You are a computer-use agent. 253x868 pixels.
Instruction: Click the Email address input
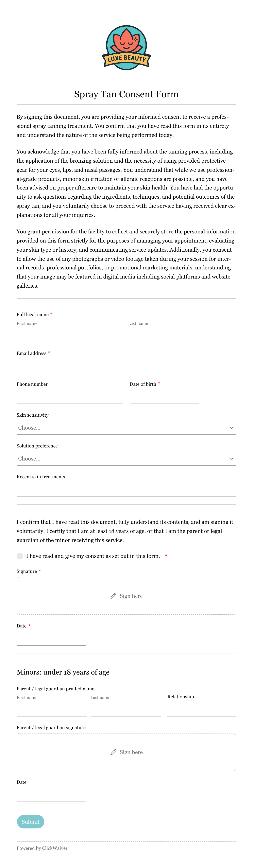pyautogui.click(x=126, y=366)
